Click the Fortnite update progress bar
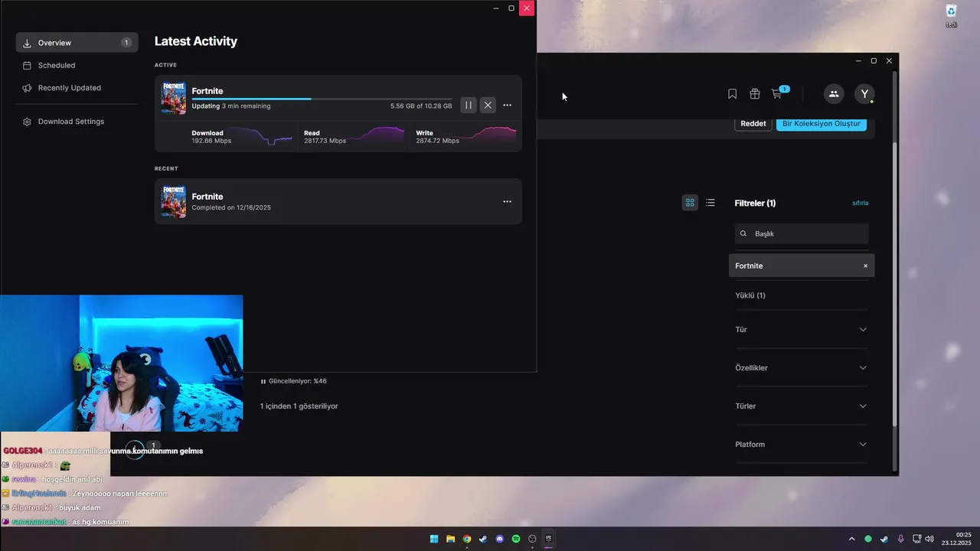 [x=322, y=99]
